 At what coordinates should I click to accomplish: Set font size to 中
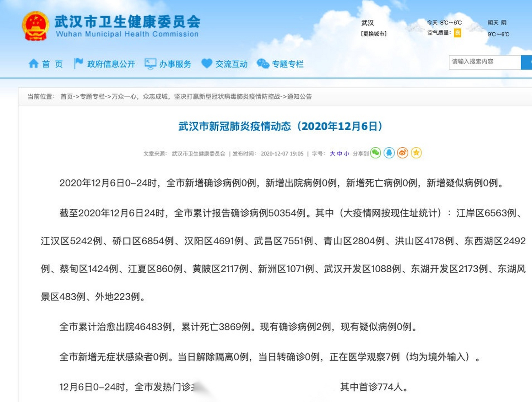click(x=339, y=154)
